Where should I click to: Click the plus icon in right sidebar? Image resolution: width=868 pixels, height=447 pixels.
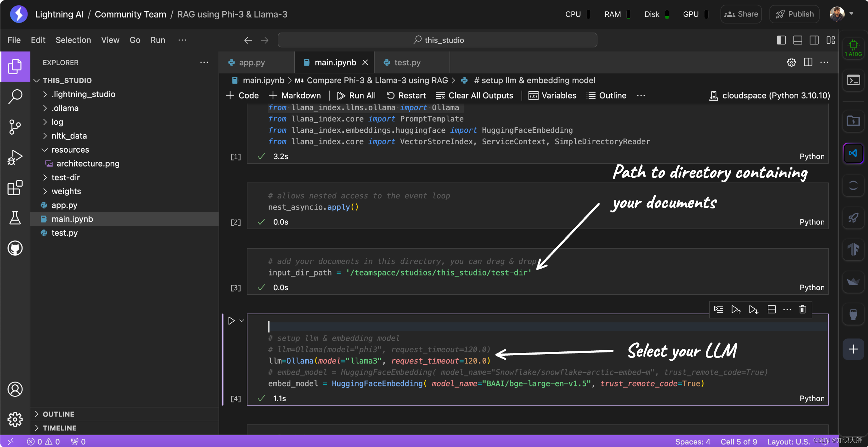pos(853,349)
